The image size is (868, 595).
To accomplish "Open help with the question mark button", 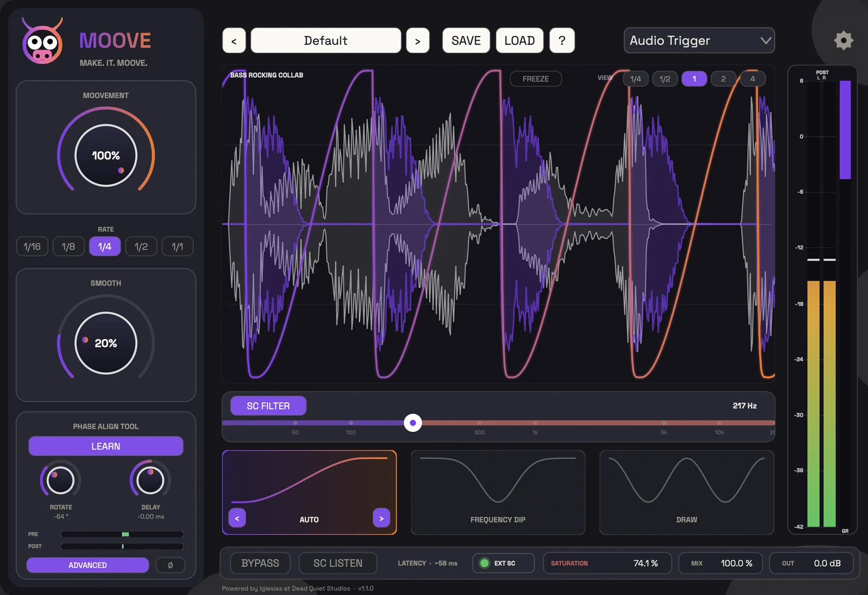I will tap(562, 41).
